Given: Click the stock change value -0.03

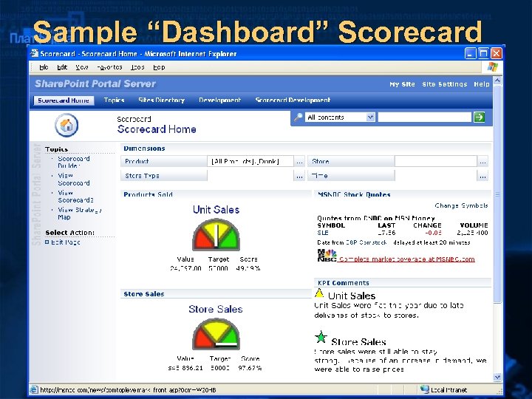Looking at the screenshot, I should tap(433, 233).
